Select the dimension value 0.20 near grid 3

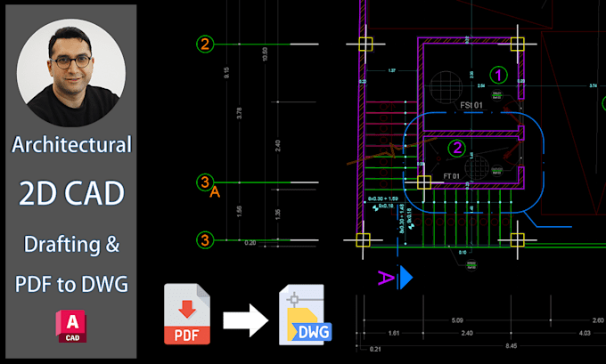[250, 243]
